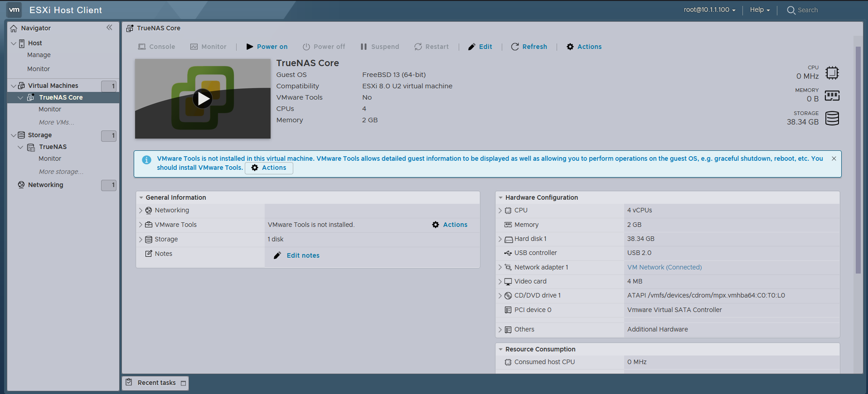Open More VMs... in Navigator
The width and height of the screenshot is (868, 394).
click(57, 122)
